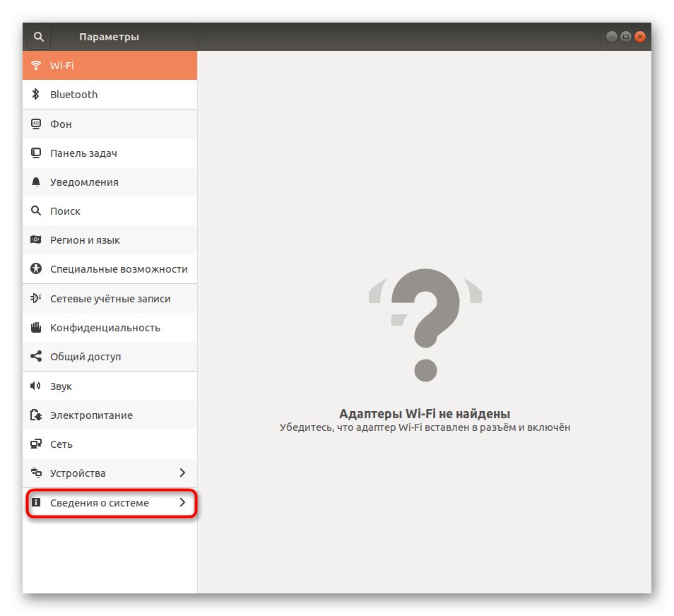The width and height of the screenshot is (674, 616).
Task: Open Регион и язык settings
Action: [110, 239]
